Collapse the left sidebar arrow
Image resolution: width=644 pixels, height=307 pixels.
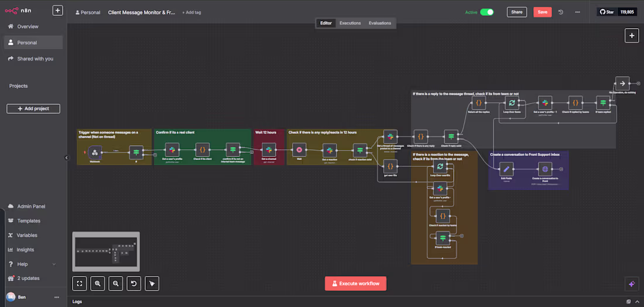click(x=67, y=158)
